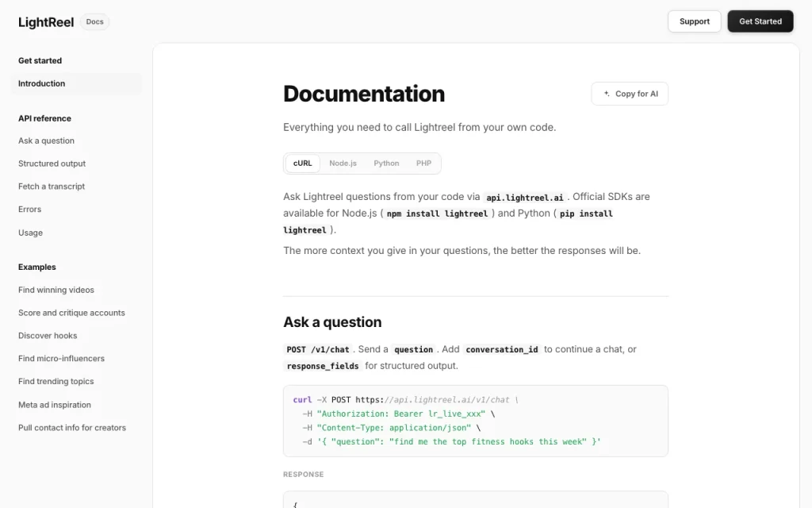Go to Ask a question in the sidebar

pos(46,140)
